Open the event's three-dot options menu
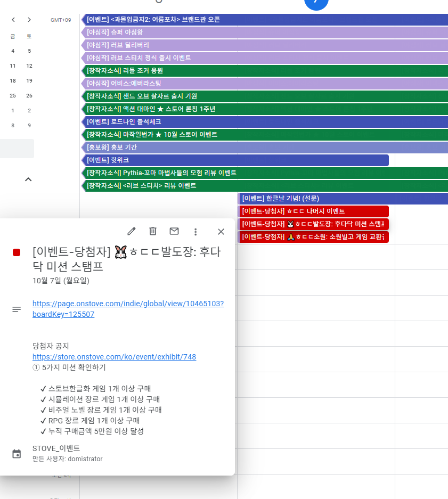Screen dimensions: 448x499 pos(196,232)
